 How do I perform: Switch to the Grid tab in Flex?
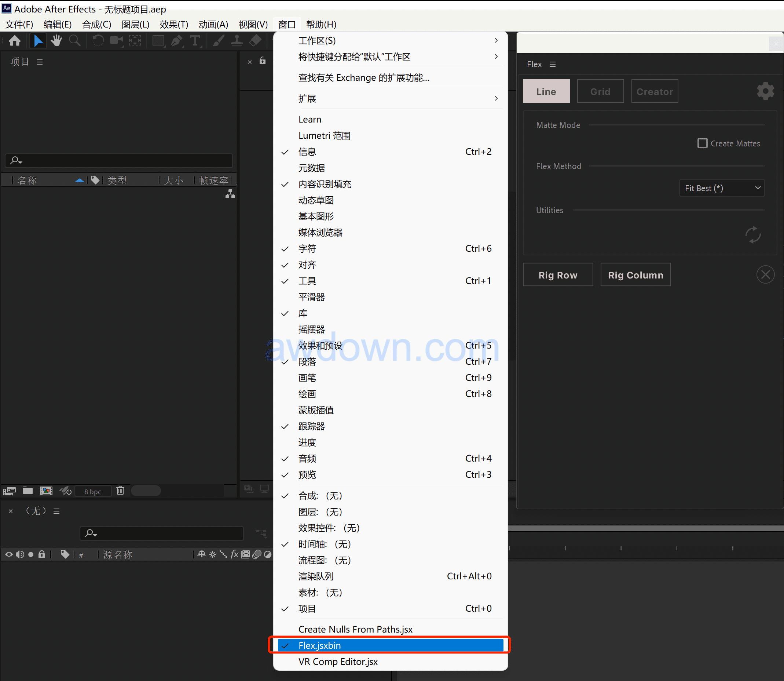(600, 91)
